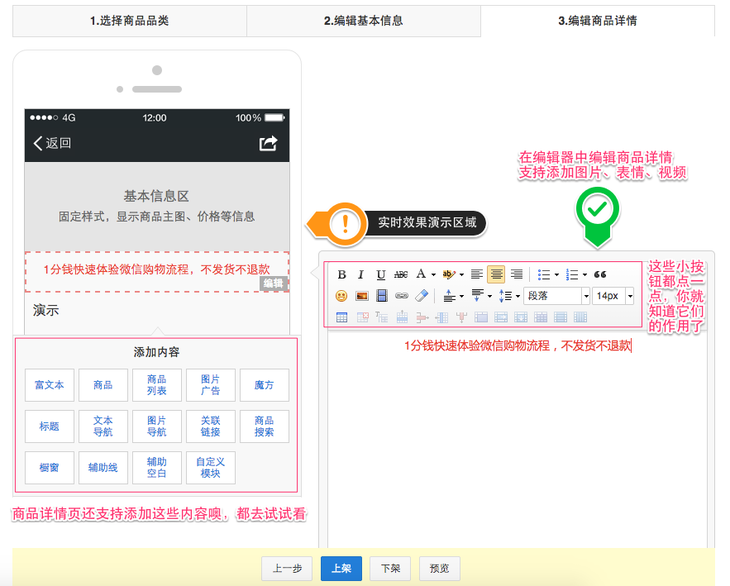Click 上一步 to go back
Image resolution: width=730 pixels, height=586 pixels.
tap(287, 568)
